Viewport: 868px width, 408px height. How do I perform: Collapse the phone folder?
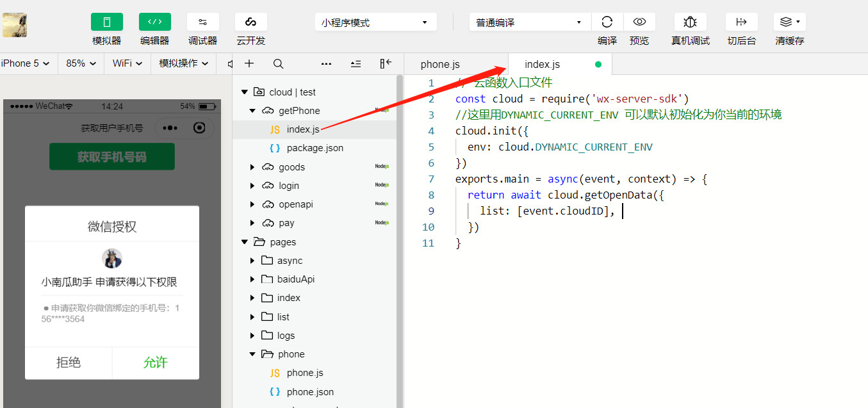click(x=252, y=354)
